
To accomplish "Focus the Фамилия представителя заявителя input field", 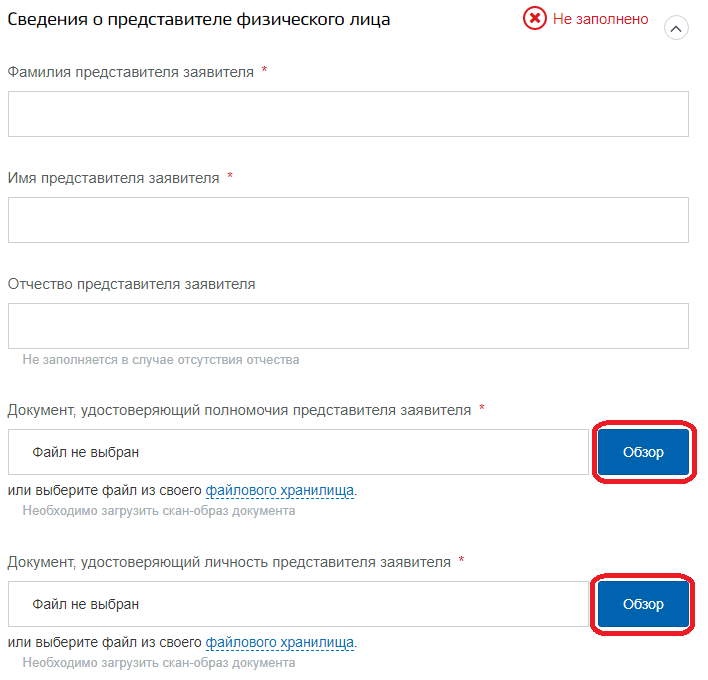I will coord(348,114).
